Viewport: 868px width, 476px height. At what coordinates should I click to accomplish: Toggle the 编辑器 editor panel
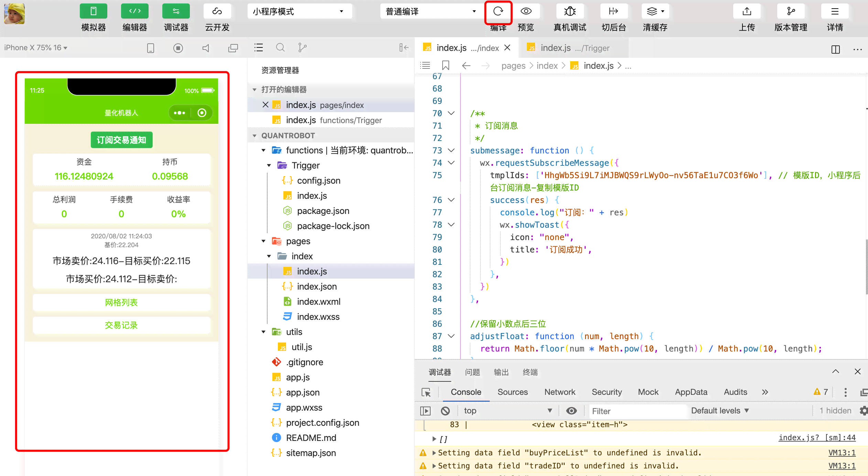click(134, 11)
